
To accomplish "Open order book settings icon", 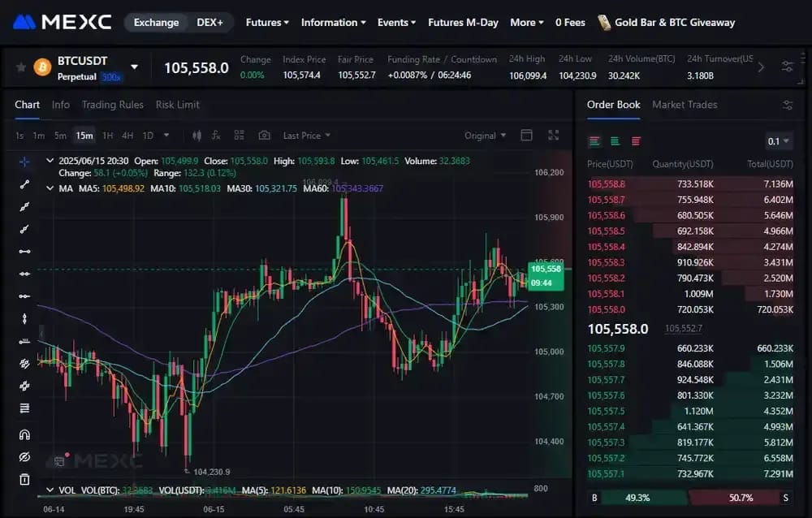I will click(x=788, y=106).
